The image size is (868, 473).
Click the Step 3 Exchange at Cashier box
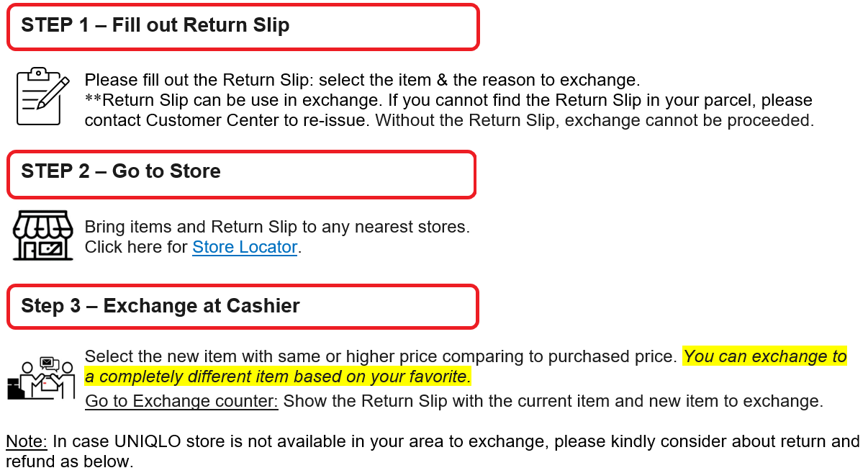pos(243,307)
